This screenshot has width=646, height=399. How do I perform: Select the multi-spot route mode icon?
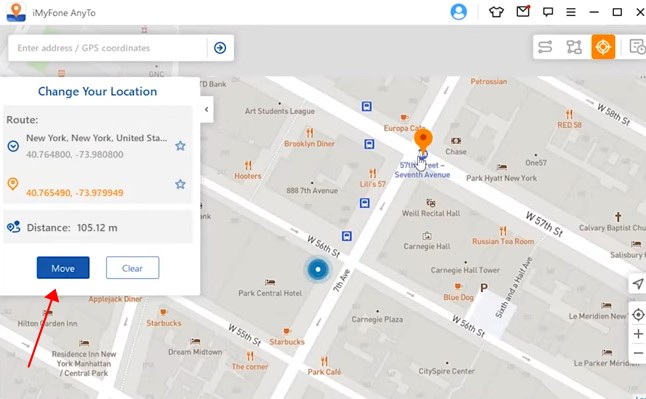coord(574,47)
